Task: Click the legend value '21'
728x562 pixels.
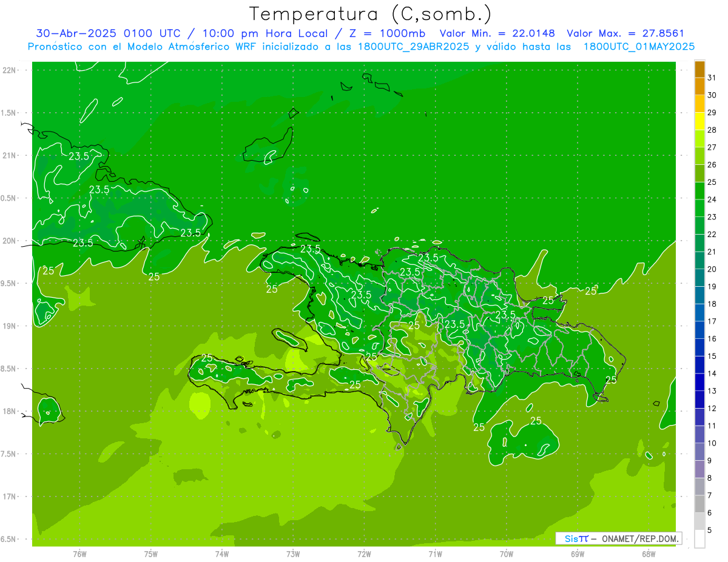Action: tap(712, 252)
